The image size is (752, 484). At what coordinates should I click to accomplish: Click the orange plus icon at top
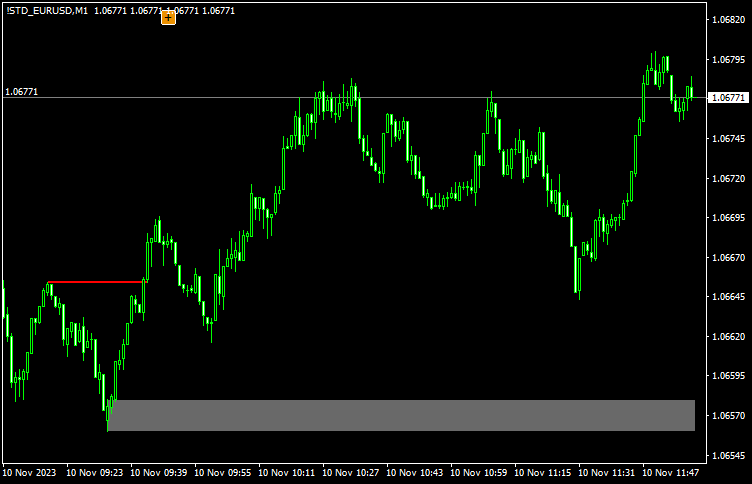point(168,17)
